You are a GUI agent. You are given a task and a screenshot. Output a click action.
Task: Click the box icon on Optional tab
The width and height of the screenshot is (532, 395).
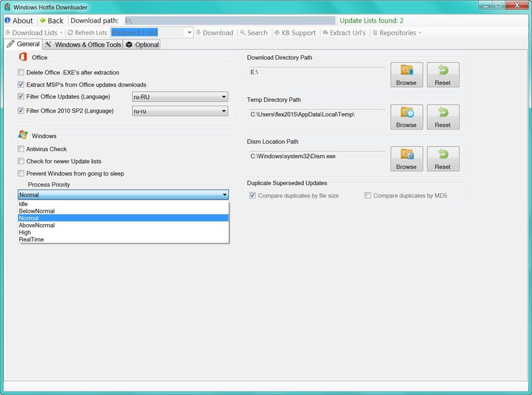129,45
